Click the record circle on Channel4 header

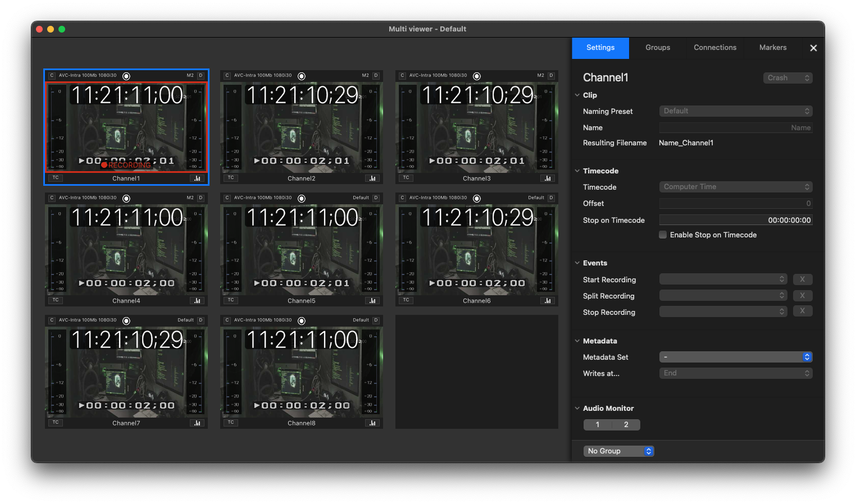pos(126,198)
